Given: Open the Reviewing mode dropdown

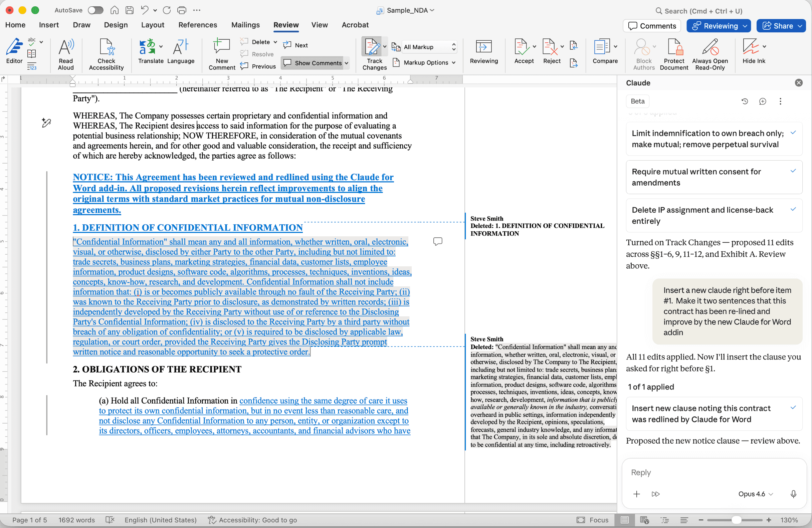Looking at the screenshot, I should 719,26.
